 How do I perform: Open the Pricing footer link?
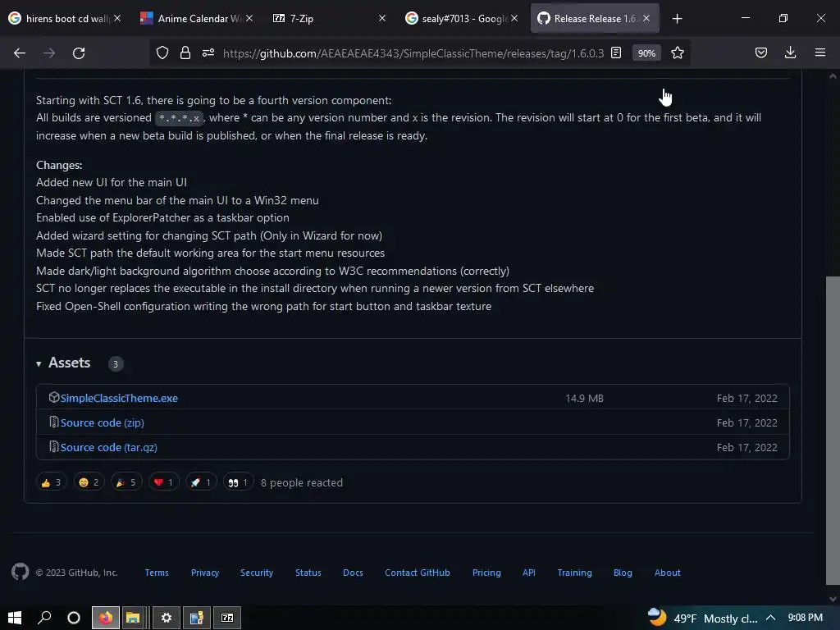click(x=486, y=573)
